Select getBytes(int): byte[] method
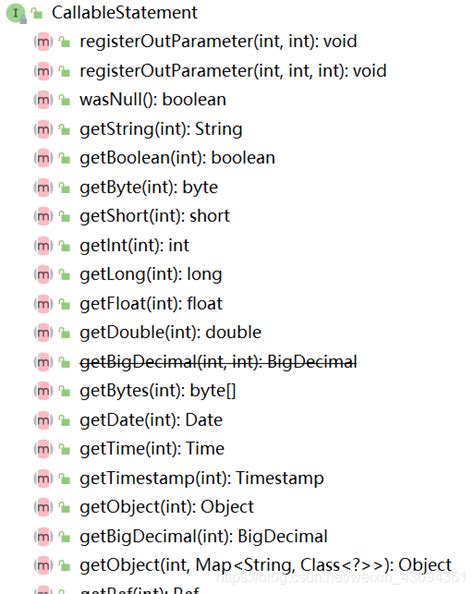Screen dimensions: 474x594 tap(158, 391)
